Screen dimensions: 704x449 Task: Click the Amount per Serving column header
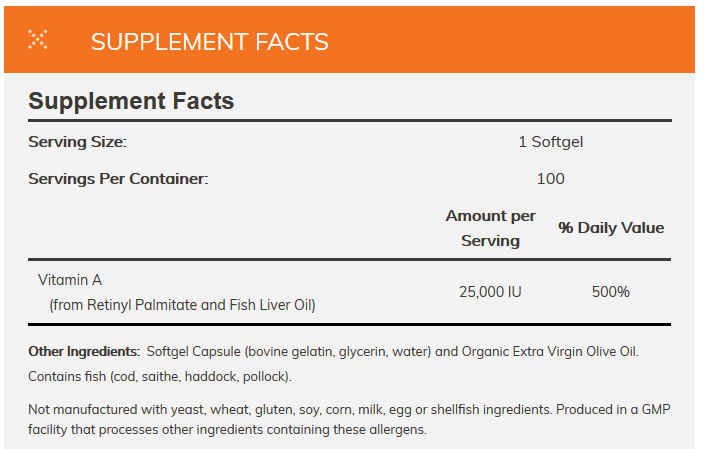(x=490, y=228)
